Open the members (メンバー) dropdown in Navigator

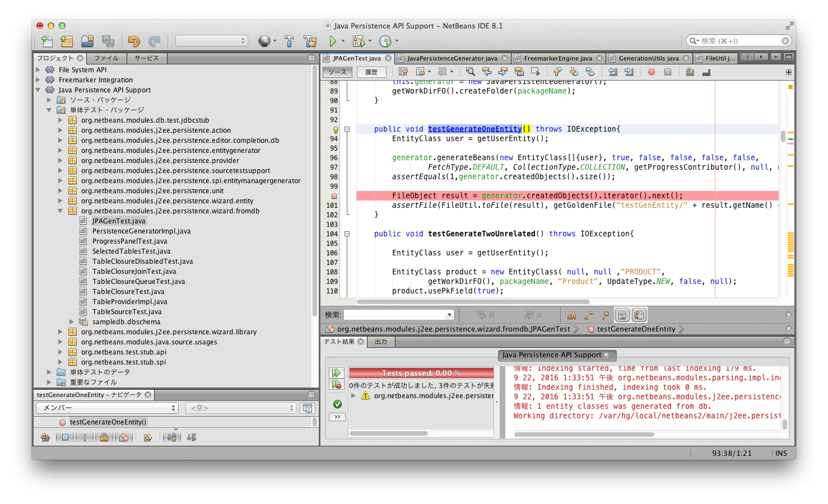pos(107,408)
